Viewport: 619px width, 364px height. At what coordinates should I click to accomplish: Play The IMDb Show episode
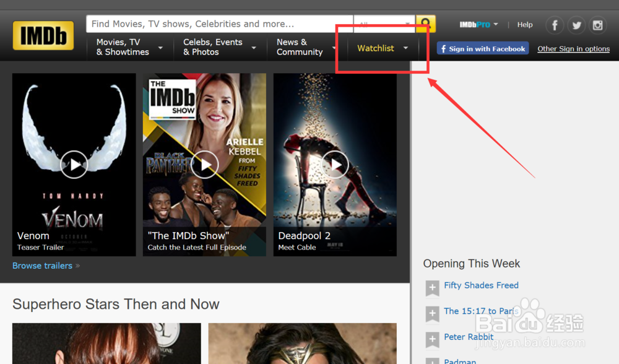204,164
